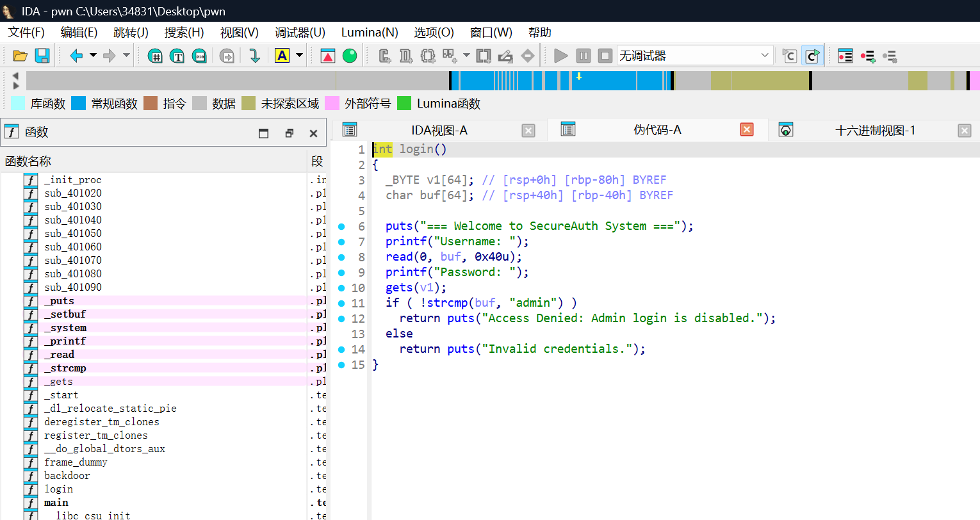Click the curly braces struct icon

[428, 56]
